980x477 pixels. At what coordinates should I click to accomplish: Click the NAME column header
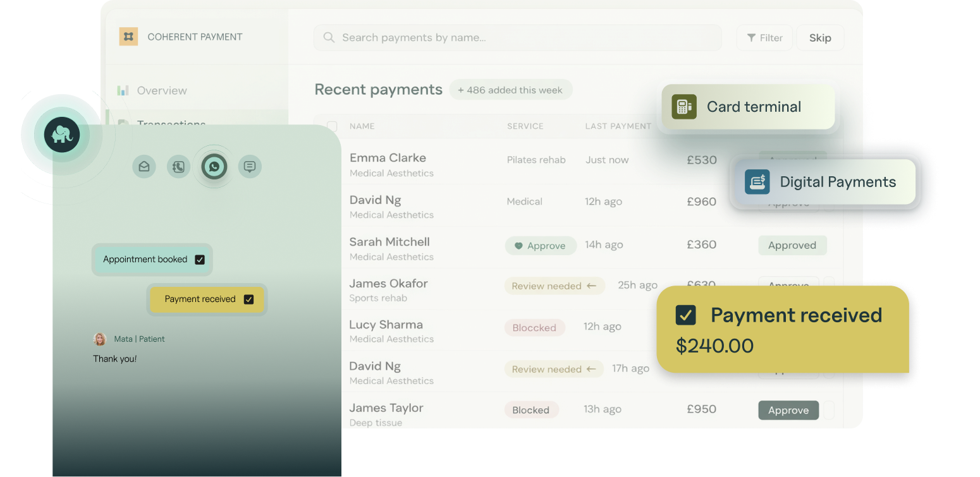coord(362,126)
